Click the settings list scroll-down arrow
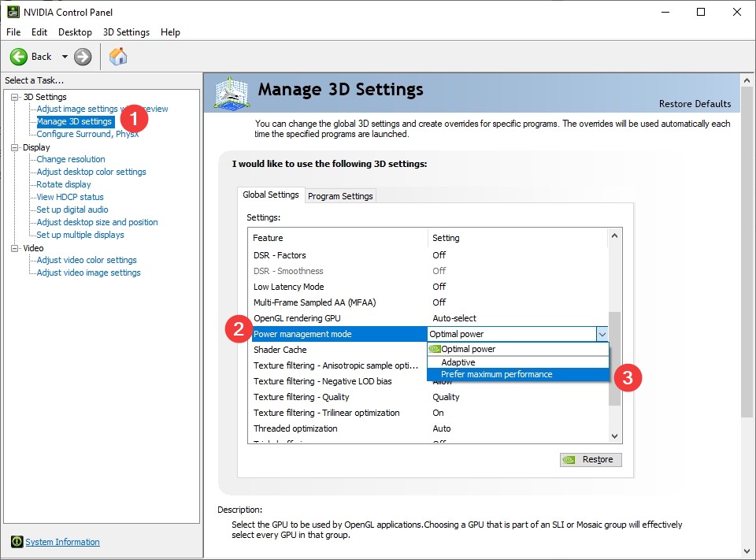The image size is (756, 560). point(615,436)
